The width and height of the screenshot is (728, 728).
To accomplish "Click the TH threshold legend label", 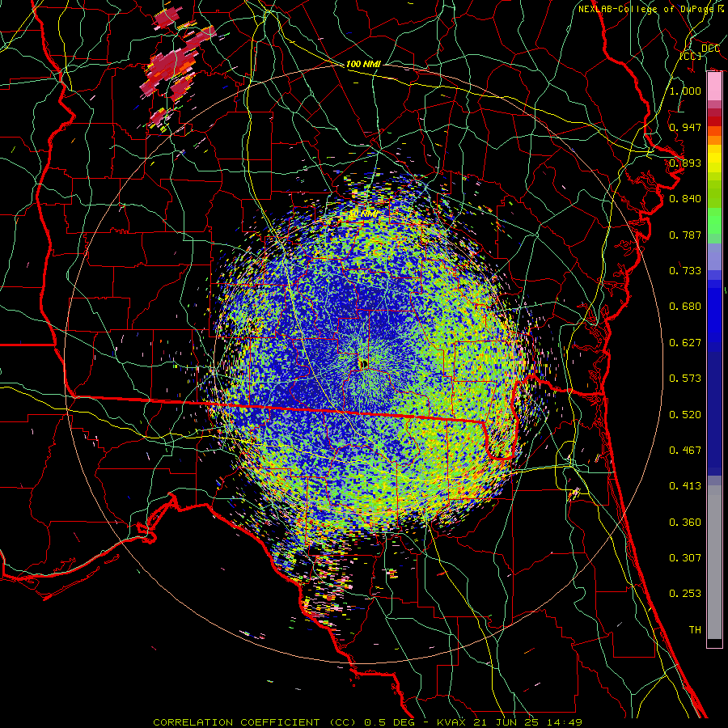I will (695, 630).
